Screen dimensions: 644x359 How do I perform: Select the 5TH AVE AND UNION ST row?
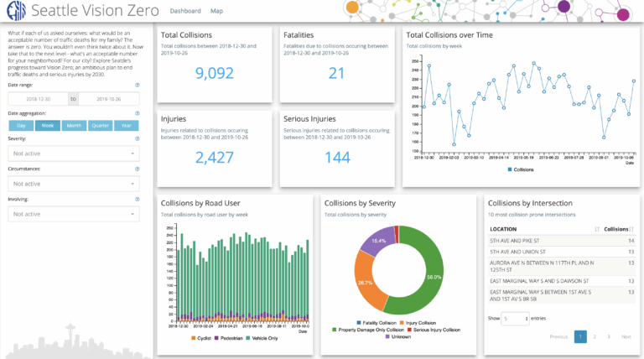coord(562,252)
